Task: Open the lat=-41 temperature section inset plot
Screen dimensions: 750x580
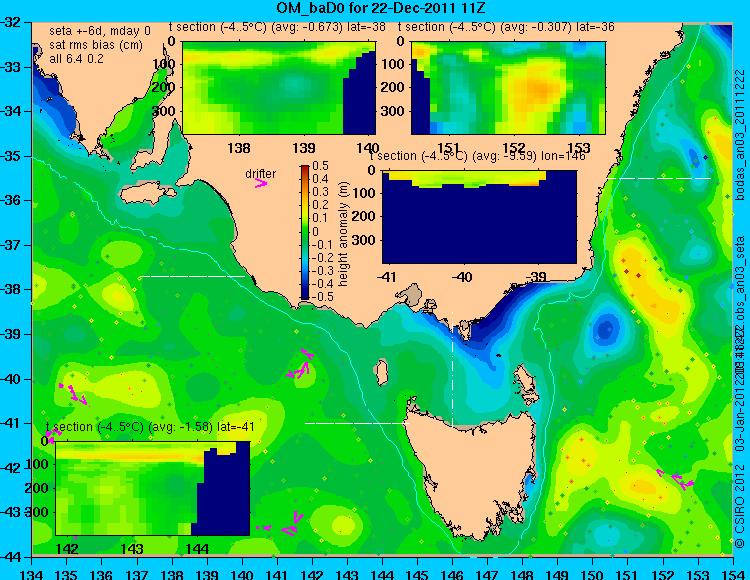Action: 153,488
